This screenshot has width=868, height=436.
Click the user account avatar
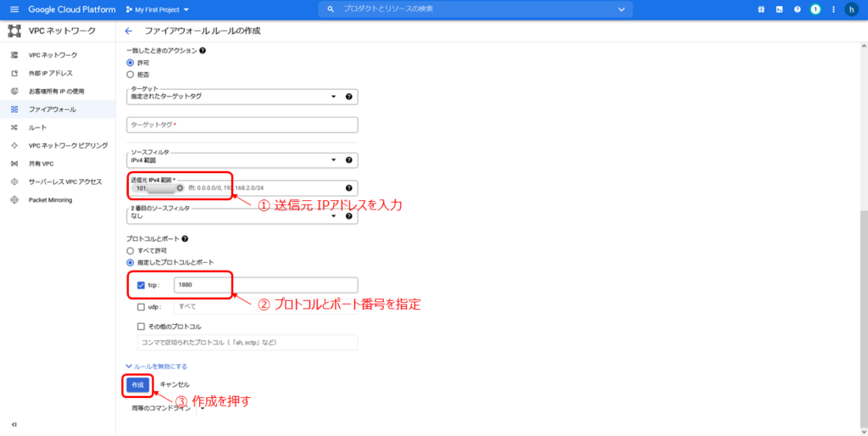coord(851,9)
